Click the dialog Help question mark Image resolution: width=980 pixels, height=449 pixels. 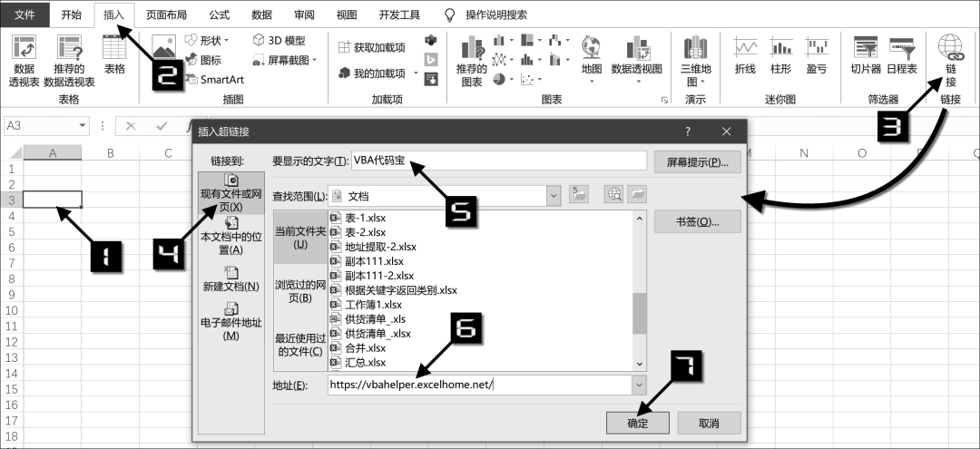(688, 132)
